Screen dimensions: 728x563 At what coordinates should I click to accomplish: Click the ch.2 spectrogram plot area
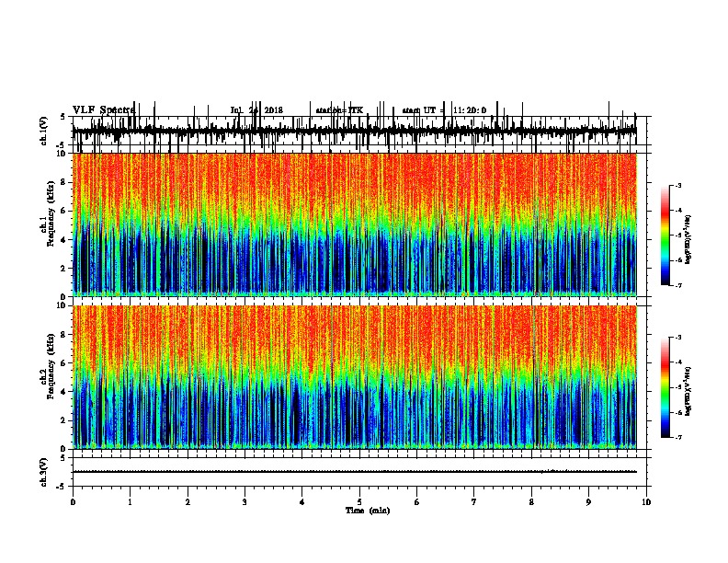355,377
